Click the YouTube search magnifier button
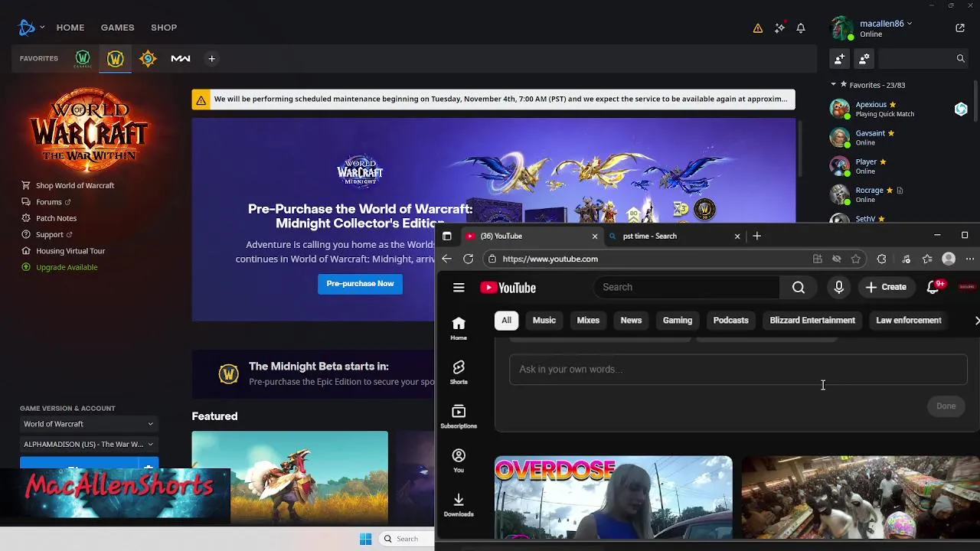Viewport: 980px width, 551px height. 799,288
